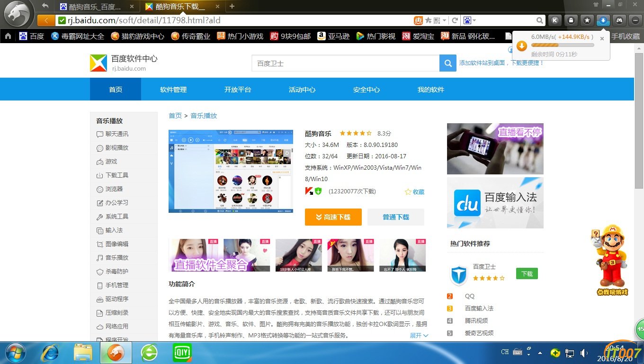
Task: Open iQIYI from the taskbar
Action: 182,353
